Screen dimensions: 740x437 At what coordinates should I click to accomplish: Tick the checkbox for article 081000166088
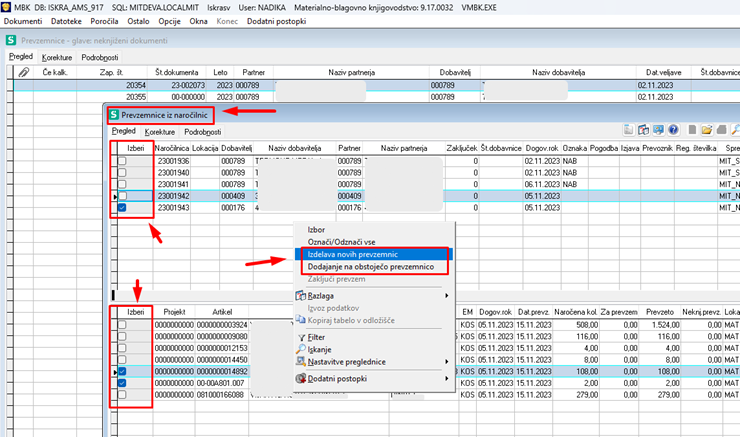pyautogui.click(x=122, y=395)
